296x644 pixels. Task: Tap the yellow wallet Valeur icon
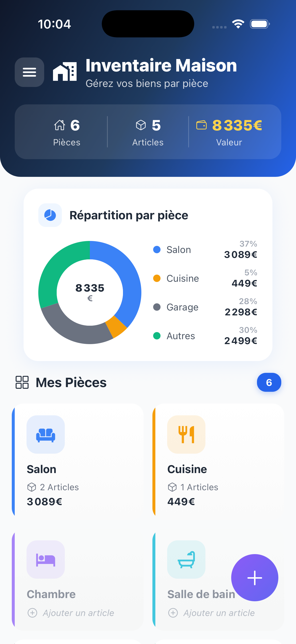[x=201, y=125]
